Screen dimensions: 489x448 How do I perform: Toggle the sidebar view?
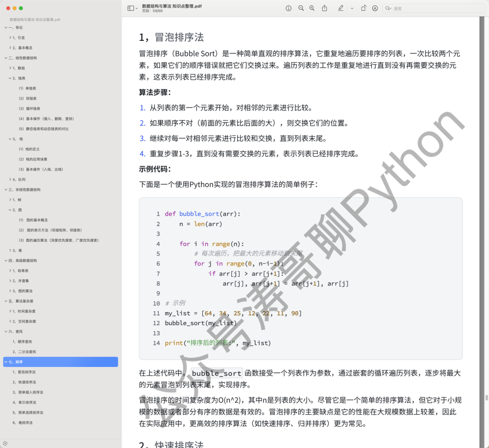tap(129, 8)
